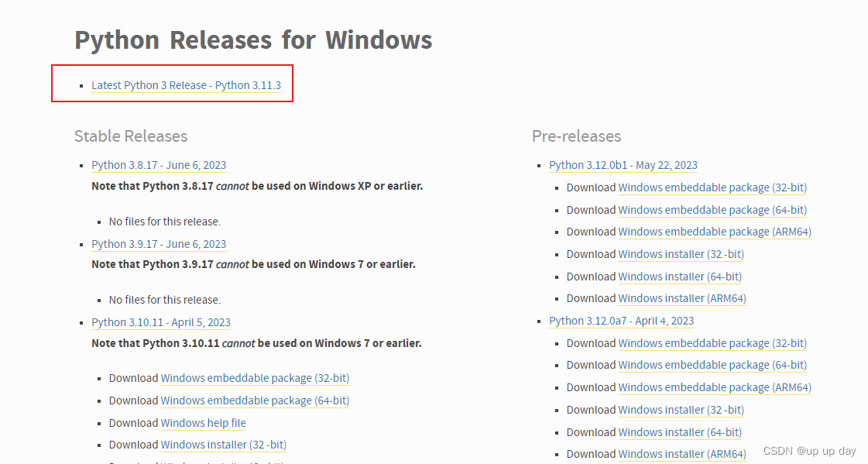868x464 pixels.
Task: Download the ARM64 installer for 3.12.0a7
Action: point(682,454)
